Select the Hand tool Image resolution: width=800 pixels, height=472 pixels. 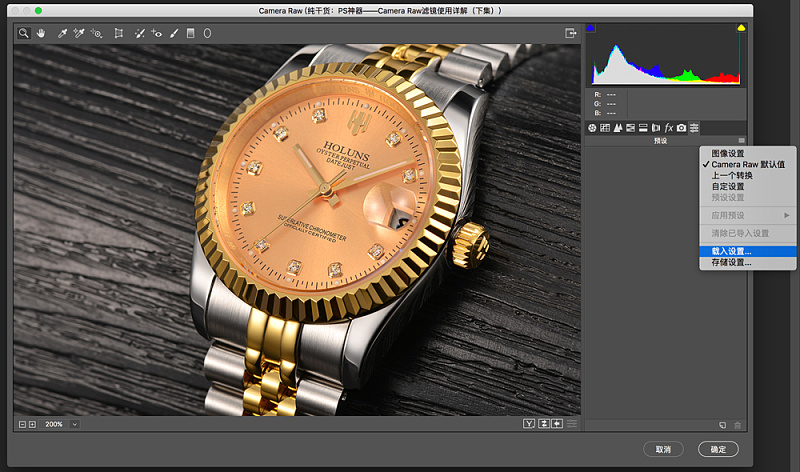(x=41, y=33)
